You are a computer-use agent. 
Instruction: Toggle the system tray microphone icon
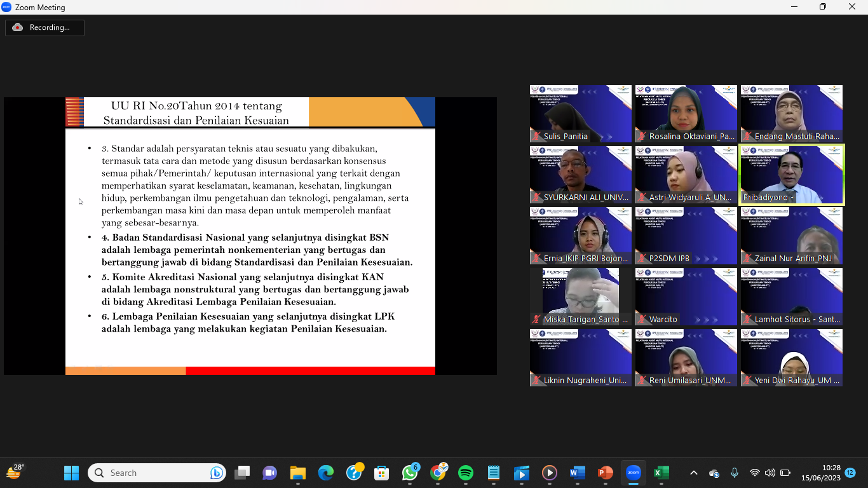click(735, 473)
